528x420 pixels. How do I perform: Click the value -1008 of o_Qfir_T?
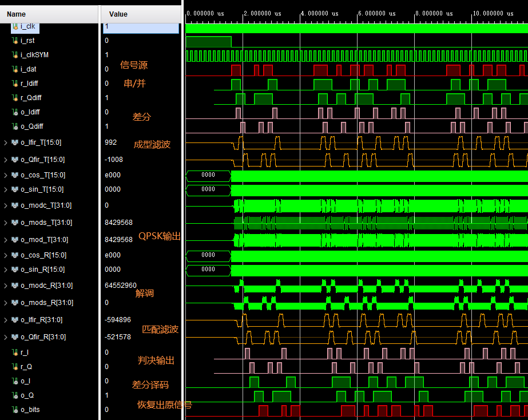pyautogui.click(x=113, y=159)
